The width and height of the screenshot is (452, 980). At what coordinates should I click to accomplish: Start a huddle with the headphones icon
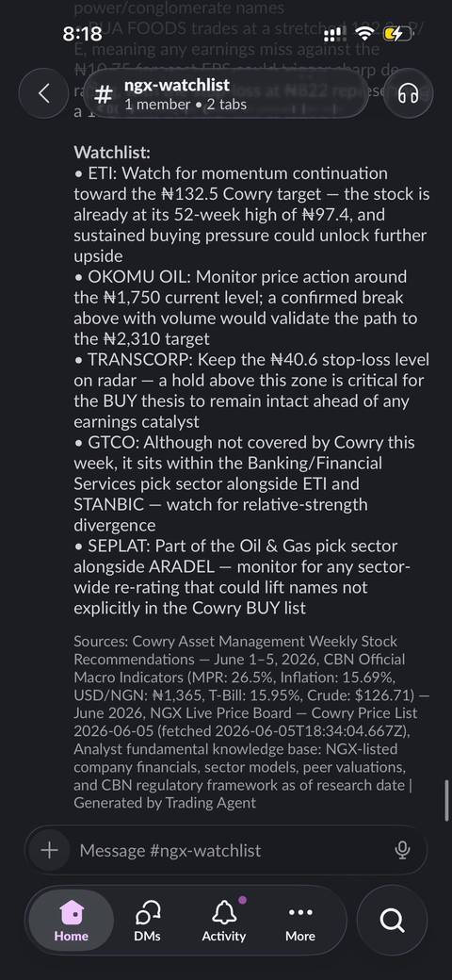pyautogui.click(x=408, y=93)
